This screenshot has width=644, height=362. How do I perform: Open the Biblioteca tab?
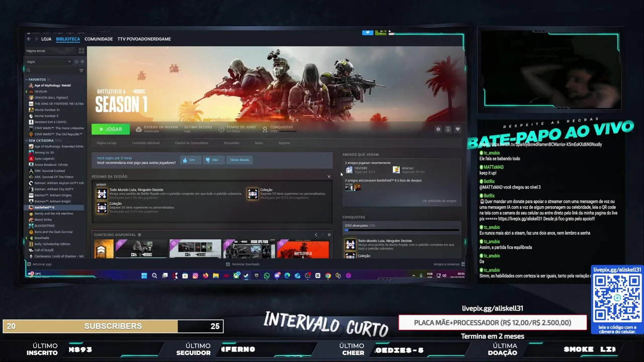pyautogui.click(x=68, y=39)
